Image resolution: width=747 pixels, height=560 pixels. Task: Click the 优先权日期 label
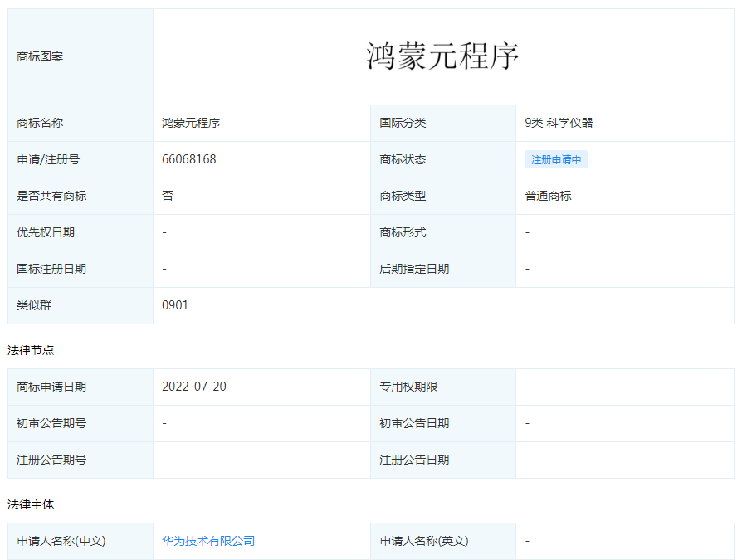point(46,232)
